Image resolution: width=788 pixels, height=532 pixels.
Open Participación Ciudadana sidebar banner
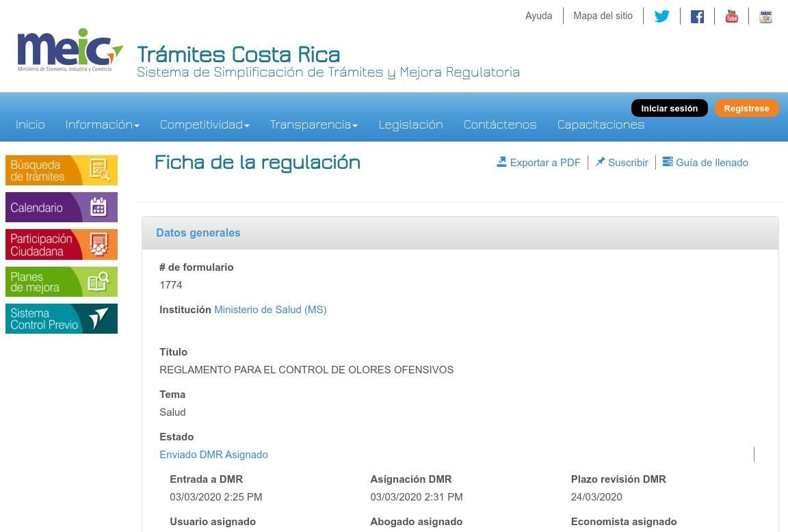62,244
